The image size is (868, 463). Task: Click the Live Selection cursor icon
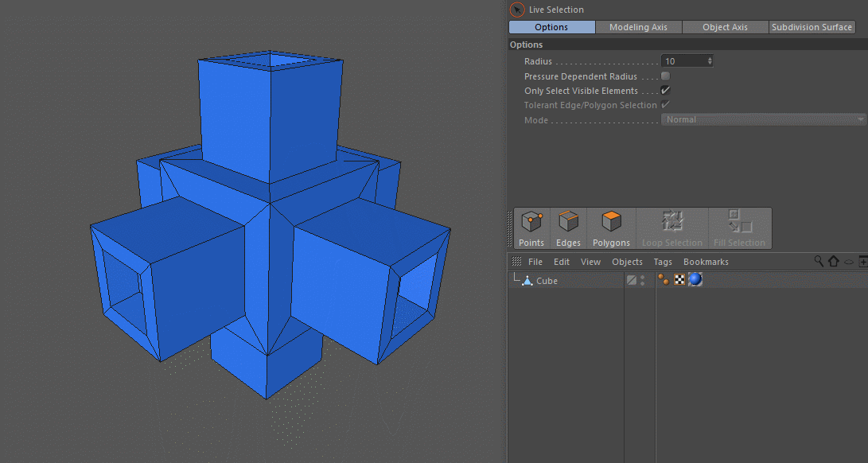(x=517, y=10)
